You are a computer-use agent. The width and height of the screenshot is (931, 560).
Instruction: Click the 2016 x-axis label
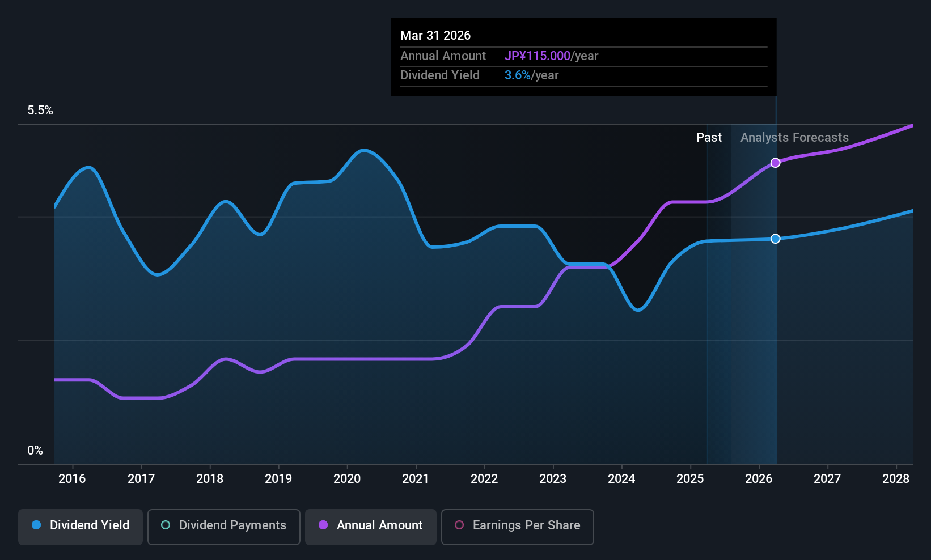coord(72,479)
